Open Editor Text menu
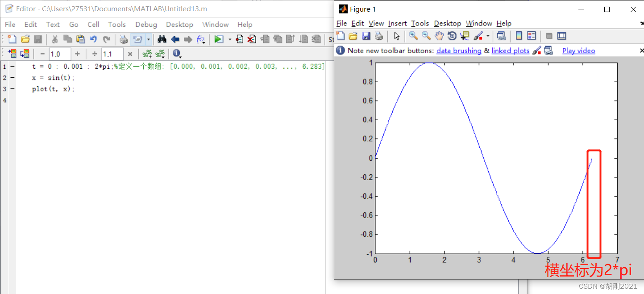Image resolution: width=644 pixels, height=294 pixels. [x=53, y=25]
